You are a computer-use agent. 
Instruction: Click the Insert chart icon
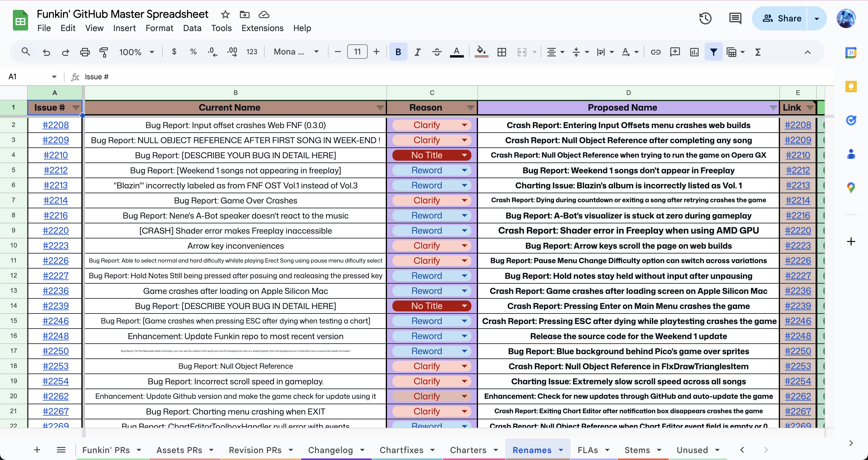click(x=694, y=52)
